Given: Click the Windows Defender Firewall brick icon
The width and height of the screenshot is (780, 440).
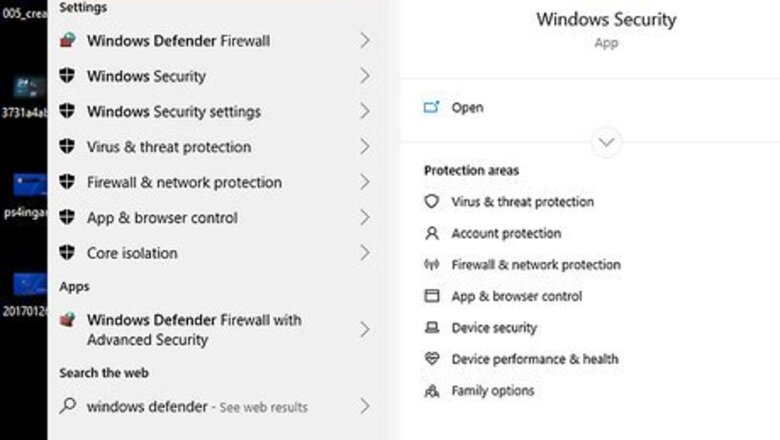Looking at the screenshot, I should pos(68,40).
